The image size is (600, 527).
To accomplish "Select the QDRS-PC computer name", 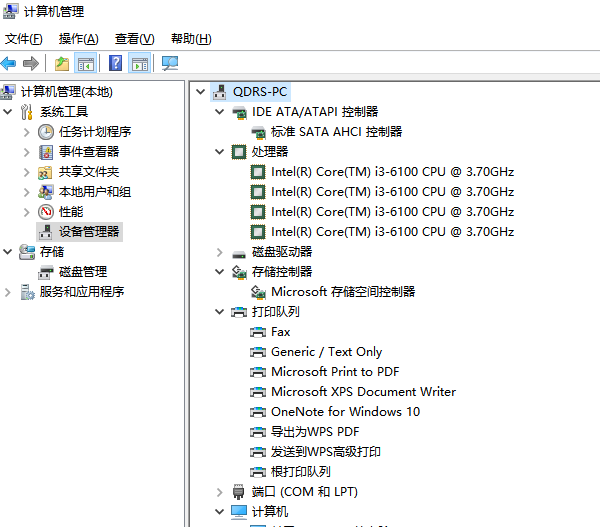I will tap(260, 92).
